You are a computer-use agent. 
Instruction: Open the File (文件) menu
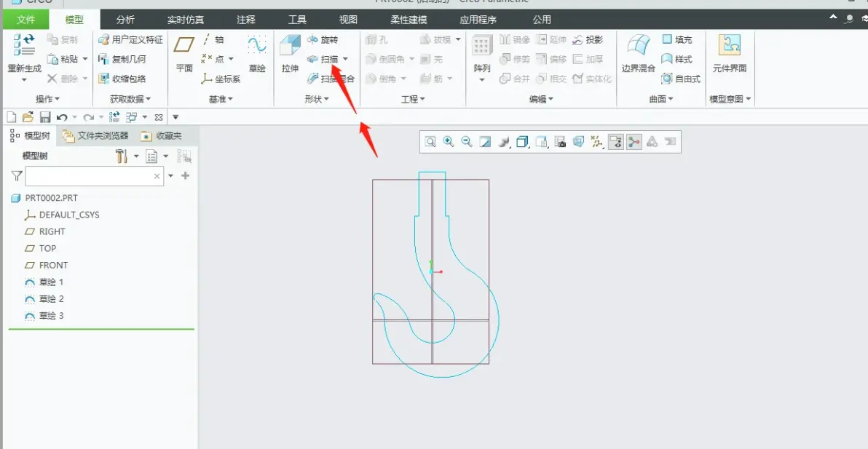[25, 20]
